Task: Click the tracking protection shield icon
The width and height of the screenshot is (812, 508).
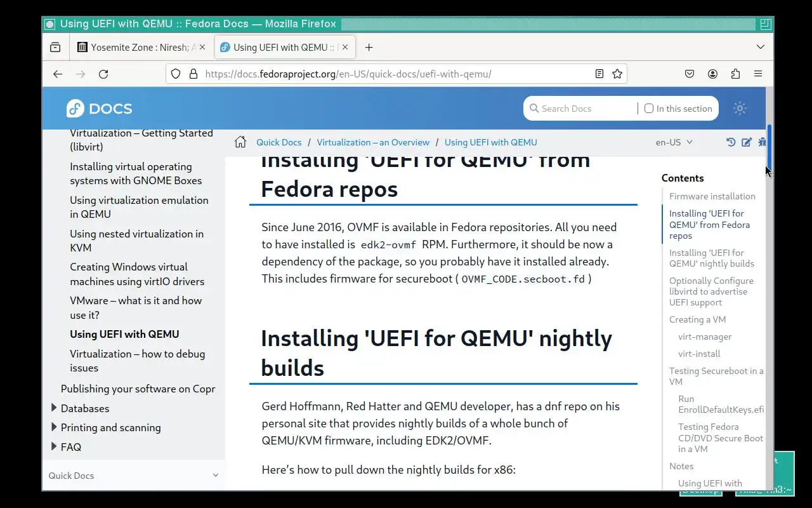Action: click(176, 74)
